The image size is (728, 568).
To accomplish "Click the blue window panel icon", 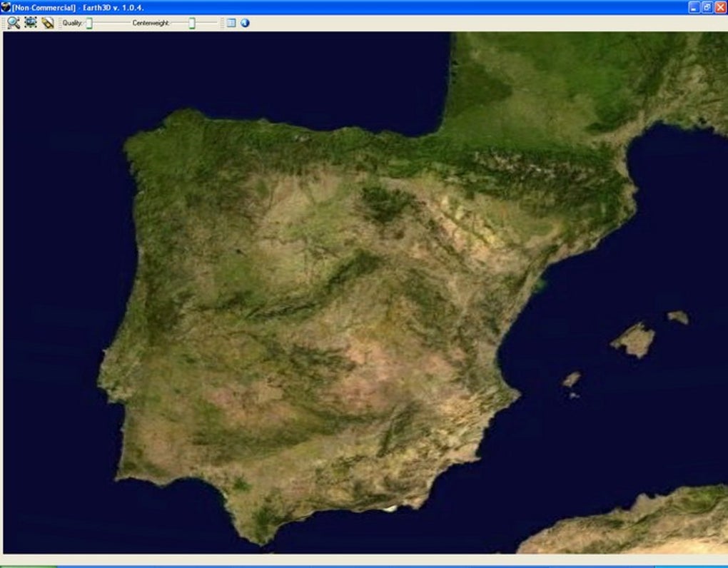I will coord(231,23).
